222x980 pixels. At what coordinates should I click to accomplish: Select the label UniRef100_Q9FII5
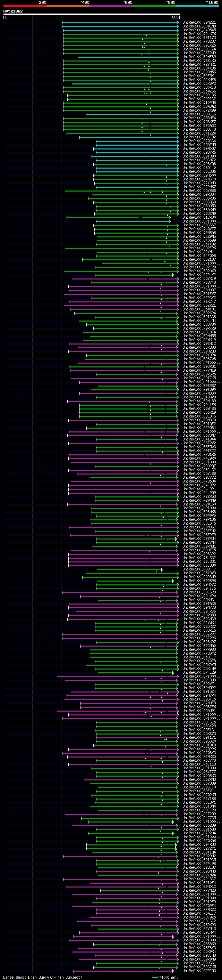[x=199, y=588]
